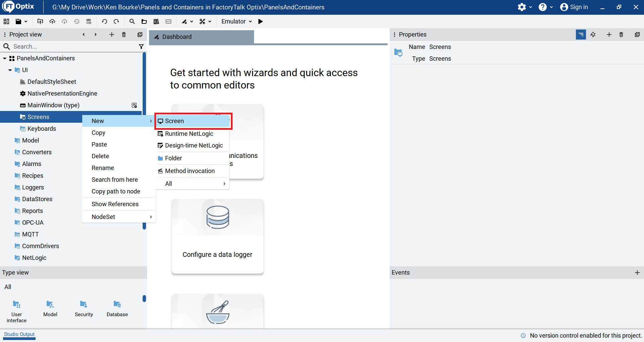The image size is (644, 342).
Task: Sort properties alphabetically with AZ icon
Action: (x=593, y=35)
